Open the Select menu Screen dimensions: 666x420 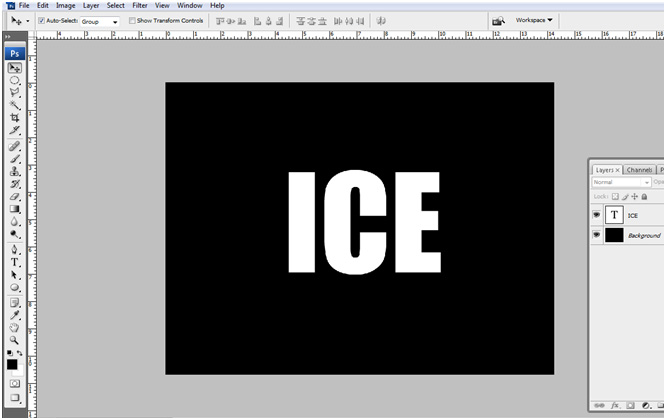(x=116, y=6)
